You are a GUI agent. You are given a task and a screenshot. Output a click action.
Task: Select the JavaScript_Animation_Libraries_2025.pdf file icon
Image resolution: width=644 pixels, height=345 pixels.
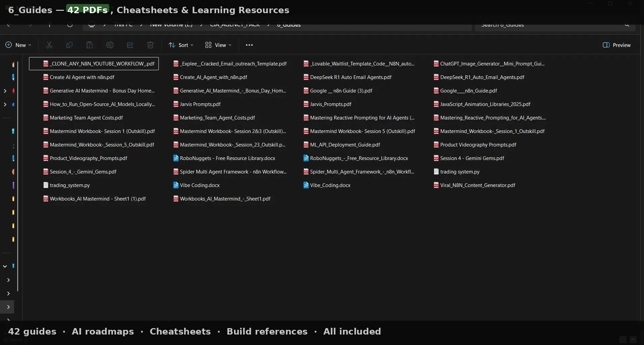tap(436, 104)
